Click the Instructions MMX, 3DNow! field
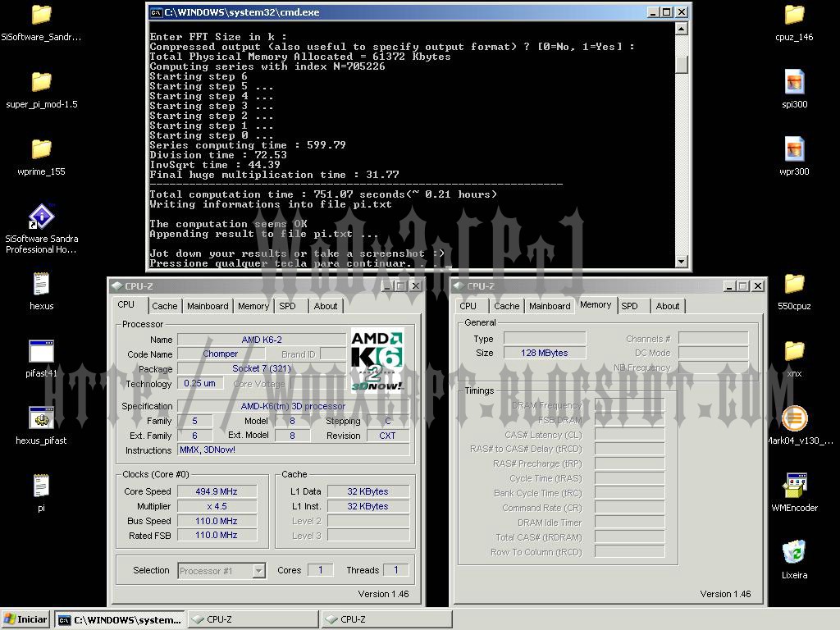 pyautogui.click(x=294, y=450)
